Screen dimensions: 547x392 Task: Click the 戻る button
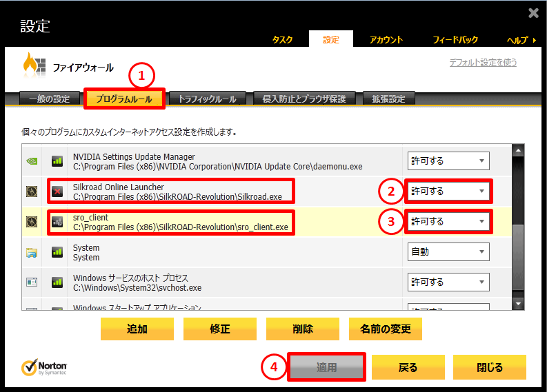coord(408,367)
